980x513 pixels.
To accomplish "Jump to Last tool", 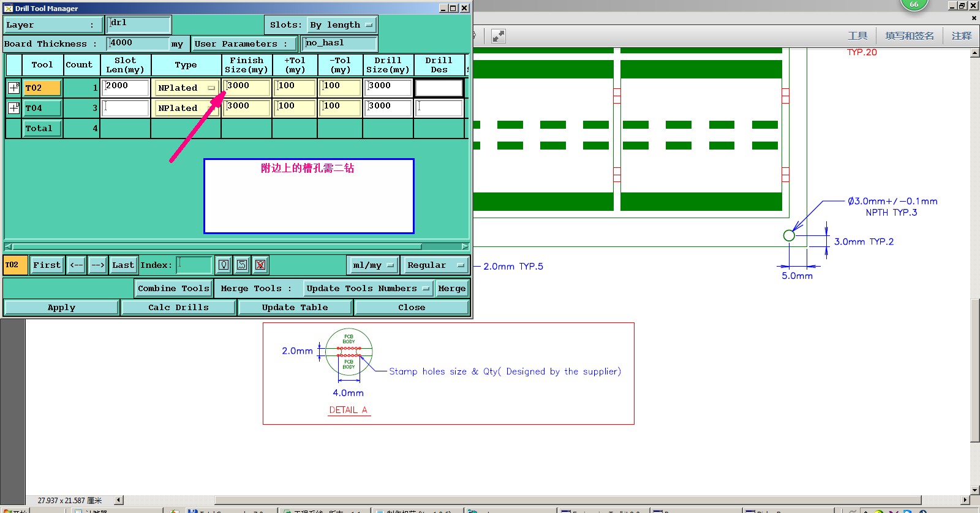I will [x=123, y=265].
